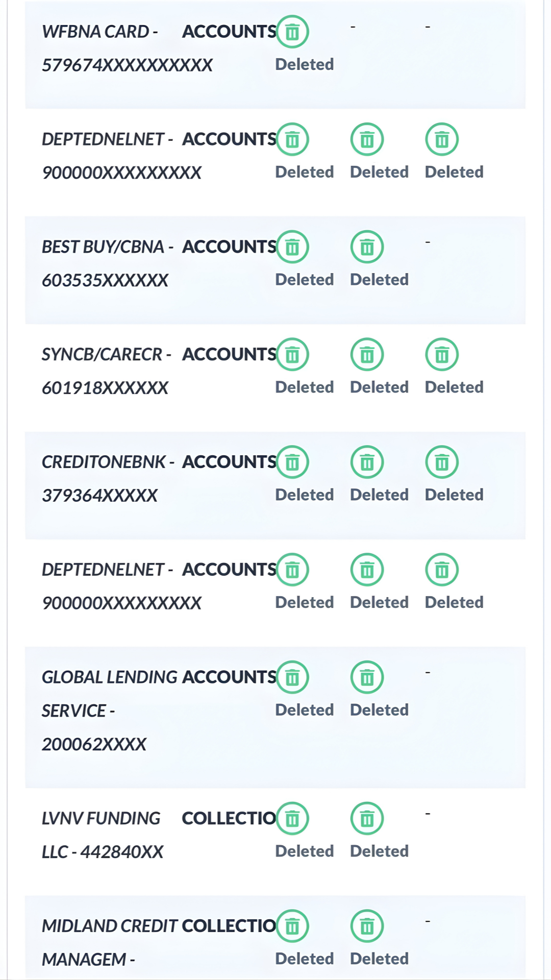Click second trash icon in BEST BUY/CBNA row

367,247
